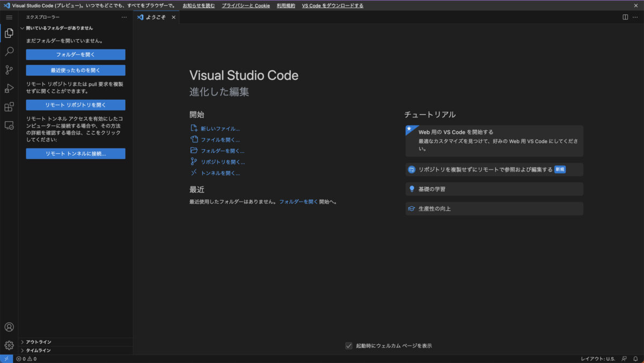Open the Search view in the Activity Bar
644x363 pixels.
(9, 51)
